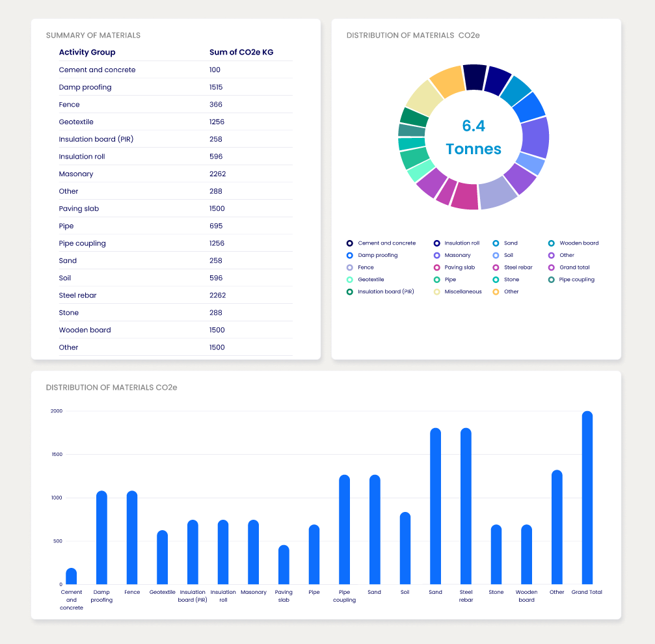Click the Activity Group column header
The image size is (655, 644).
click(87, 52)
